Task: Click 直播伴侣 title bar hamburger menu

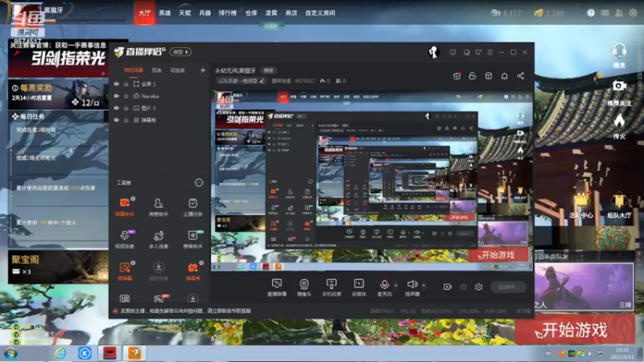Action: click(490, 52)
